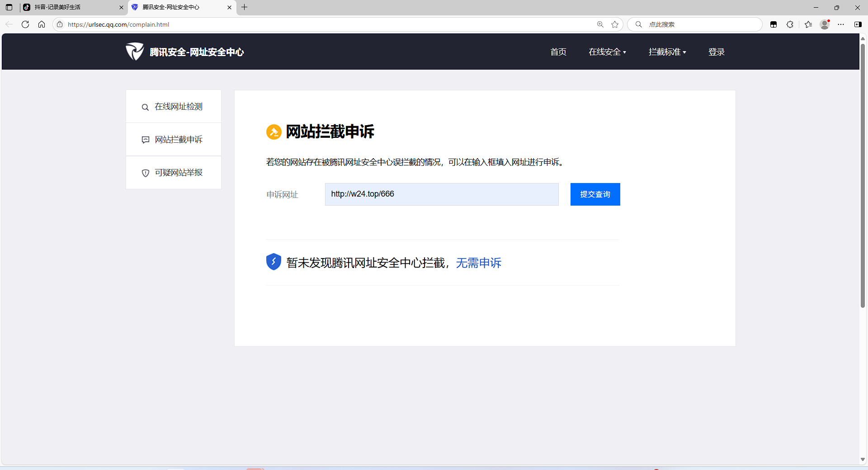Image resolution: width=868 pixels, height=470 pixels.
Task: Click the 申诉网址 label
Action: tap(282, 195)
